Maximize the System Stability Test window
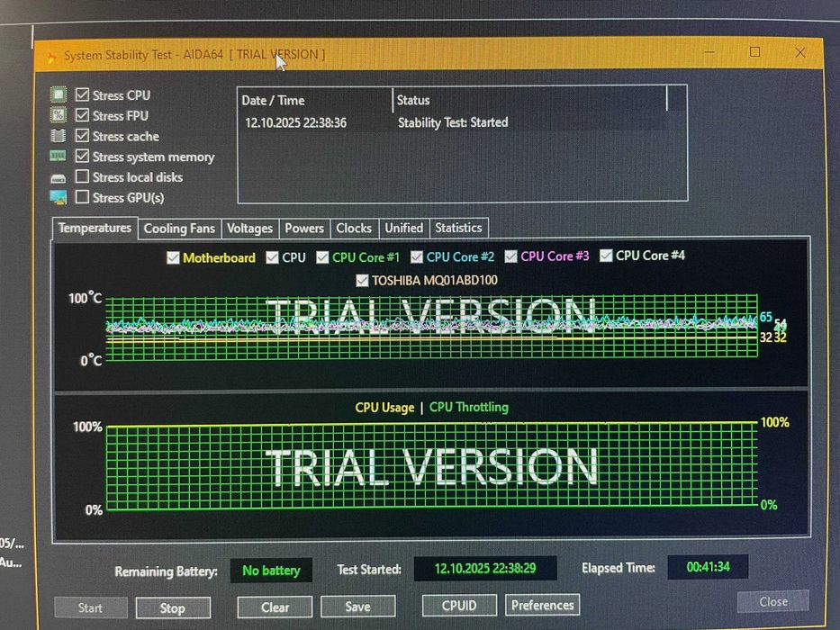Viewport: 840px width, 630px height. coord(754,52)
